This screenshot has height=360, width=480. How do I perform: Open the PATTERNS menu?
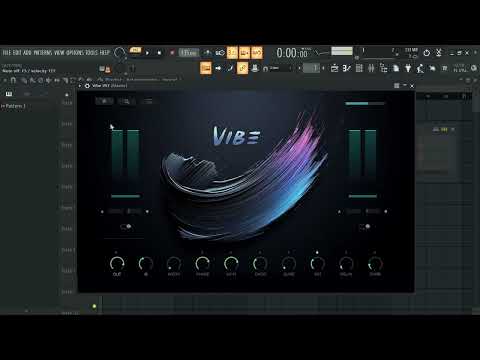click(x=43, y=53)
